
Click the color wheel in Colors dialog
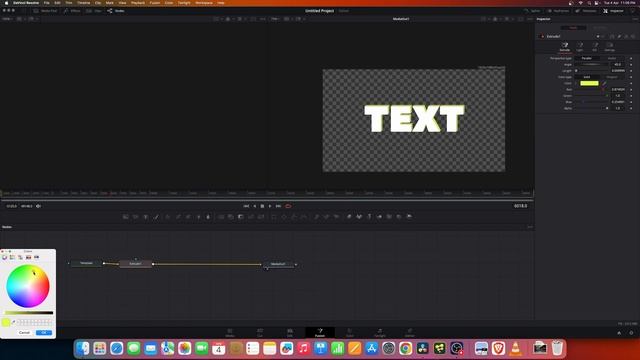[28, 286]
